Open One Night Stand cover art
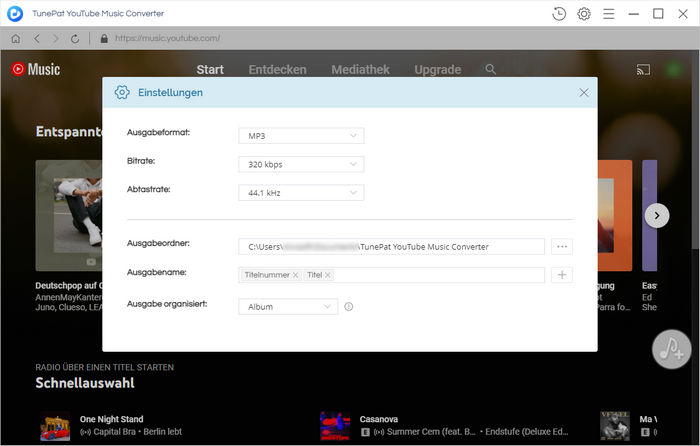The height and width of the screenshot is (446, 700). (x=55, y=426)
